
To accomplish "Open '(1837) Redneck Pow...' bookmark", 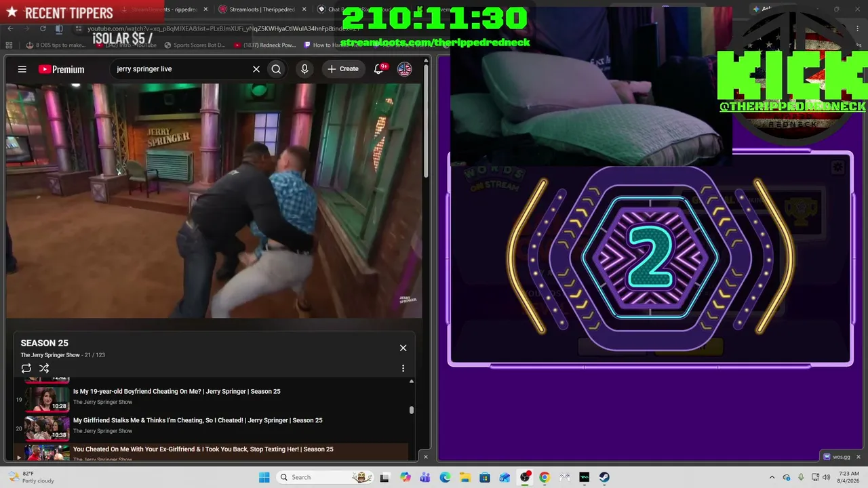I will (264, 45).
